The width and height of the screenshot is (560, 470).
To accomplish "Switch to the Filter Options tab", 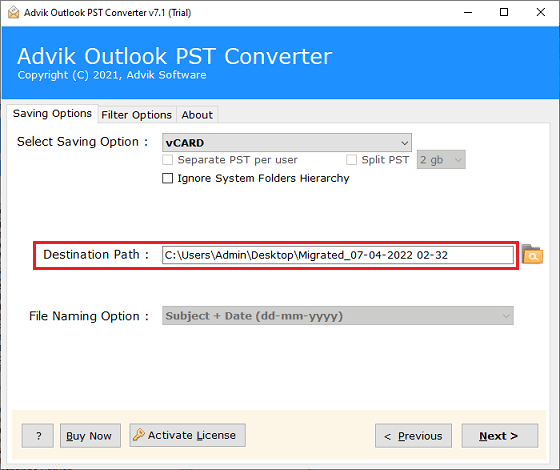I will coord(137,115).
